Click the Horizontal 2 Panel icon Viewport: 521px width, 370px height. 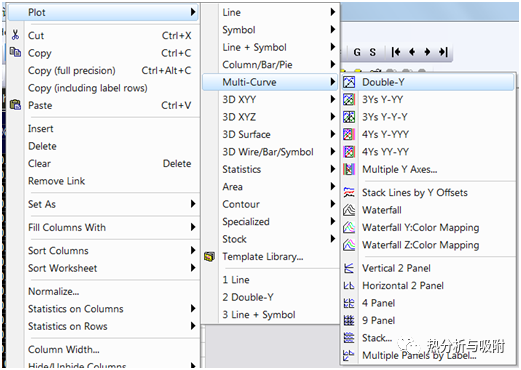coord(349,286)
